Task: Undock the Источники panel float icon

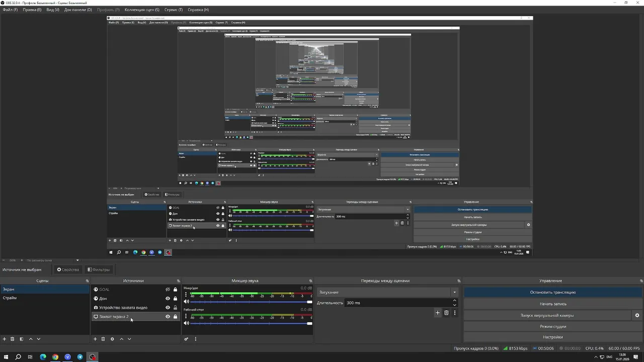Action: (x=178, y=281)
